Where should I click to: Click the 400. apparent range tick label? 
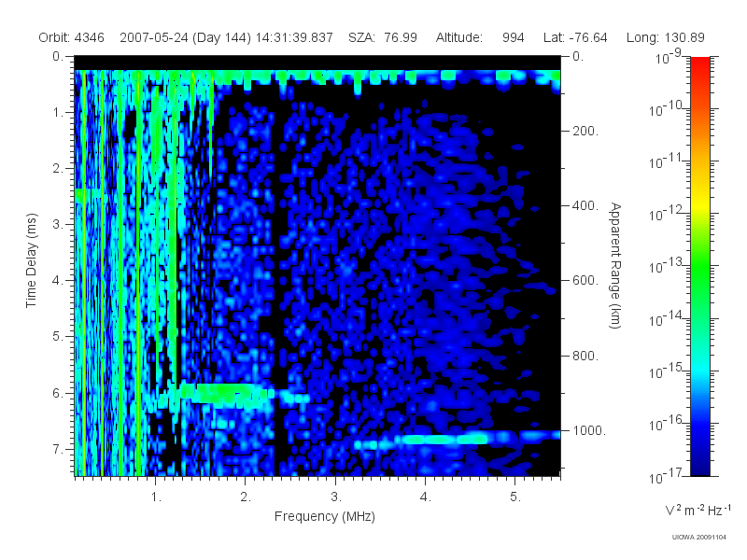[x=586, y=205]
